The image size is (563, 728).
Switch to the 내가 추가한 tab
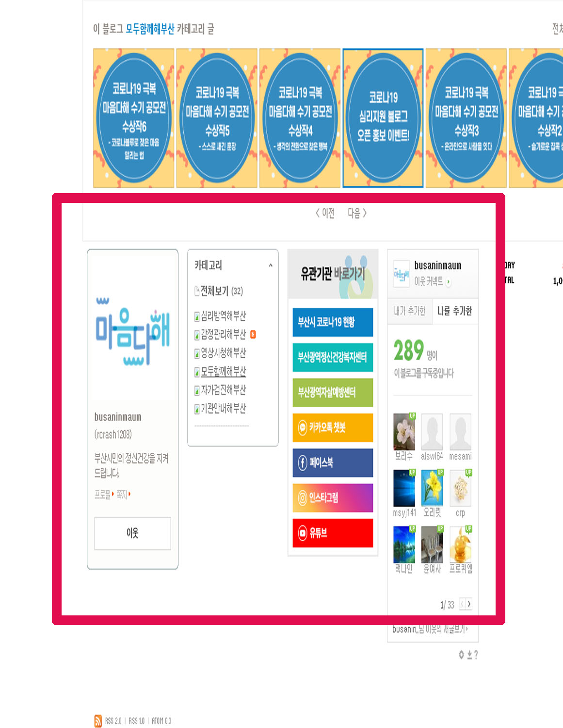click(409, 311)
